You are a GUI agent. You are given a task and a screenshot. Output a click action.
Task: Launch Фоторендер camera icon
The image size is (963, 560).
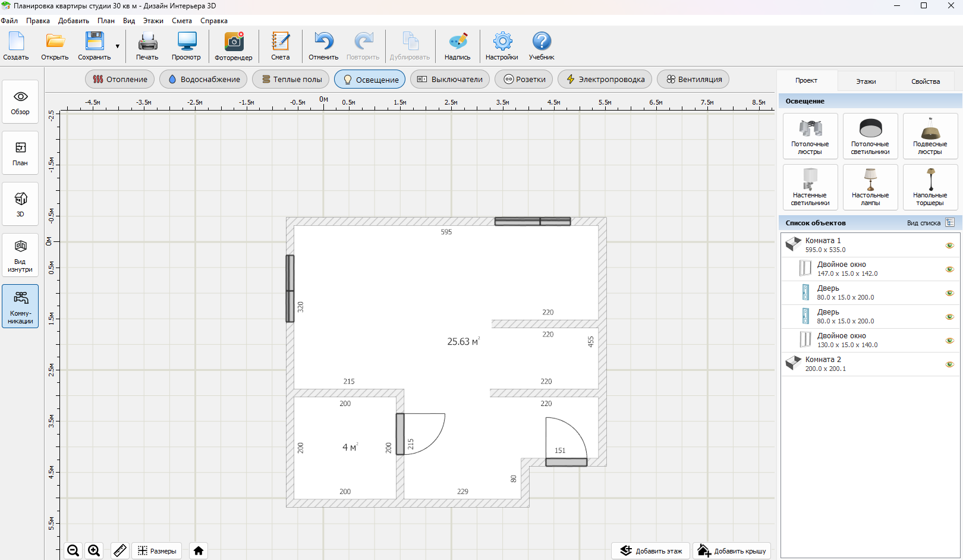[234, 46]
